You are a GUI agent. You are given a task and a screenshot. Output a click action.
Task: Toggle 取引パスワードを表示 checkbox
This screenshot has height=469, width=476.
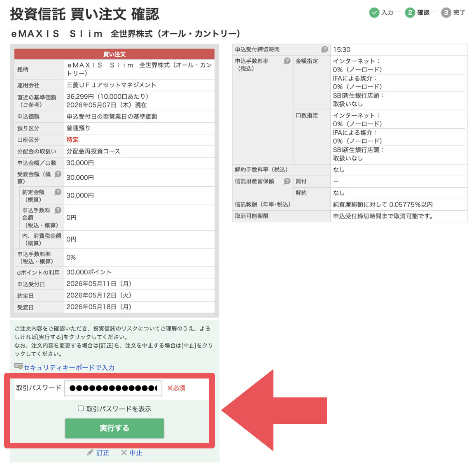(x=80, y=409)
